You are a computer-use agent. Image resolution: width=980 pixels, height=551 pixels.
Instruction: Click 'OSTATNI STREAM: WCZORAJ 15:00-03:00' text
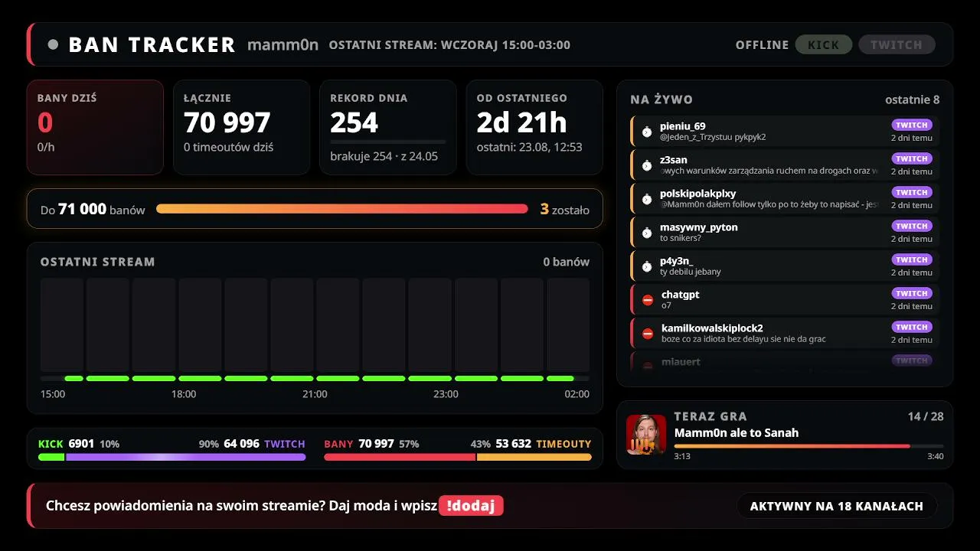[449, 45]
